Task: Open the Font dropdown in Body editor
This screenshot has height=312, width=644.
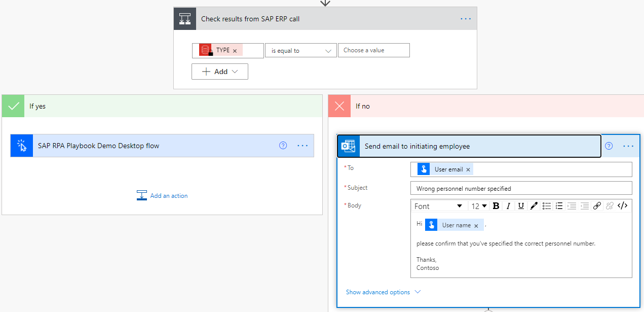Action: 438,206
